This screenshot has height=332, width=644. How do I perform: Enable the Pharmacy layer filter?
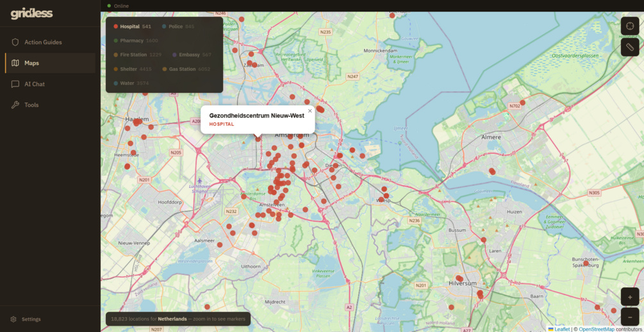coord(136,40)
